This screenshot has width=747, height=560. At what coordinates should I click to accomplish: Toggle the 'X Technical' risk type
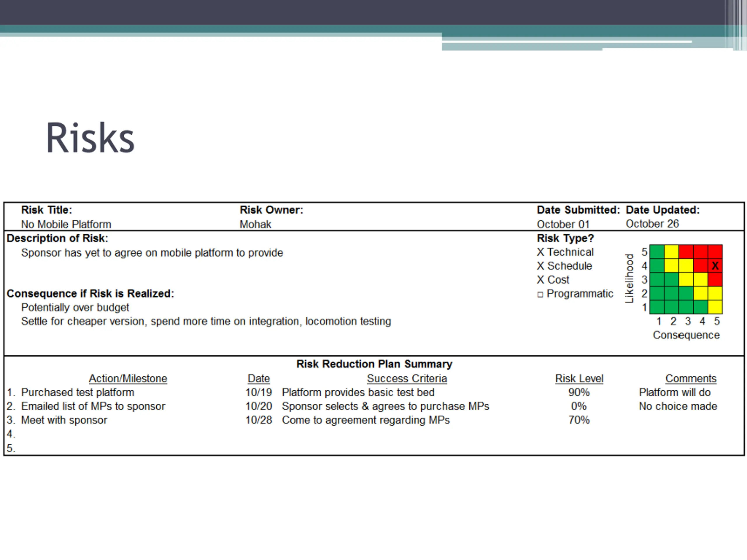coord(565,252)
